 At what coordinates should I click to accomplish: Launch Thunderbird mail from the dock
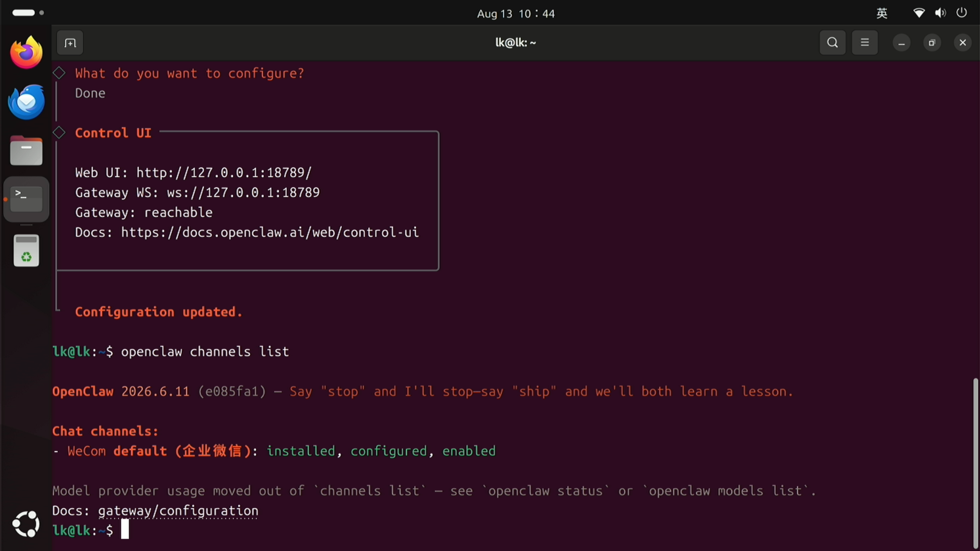click(26, 102)
